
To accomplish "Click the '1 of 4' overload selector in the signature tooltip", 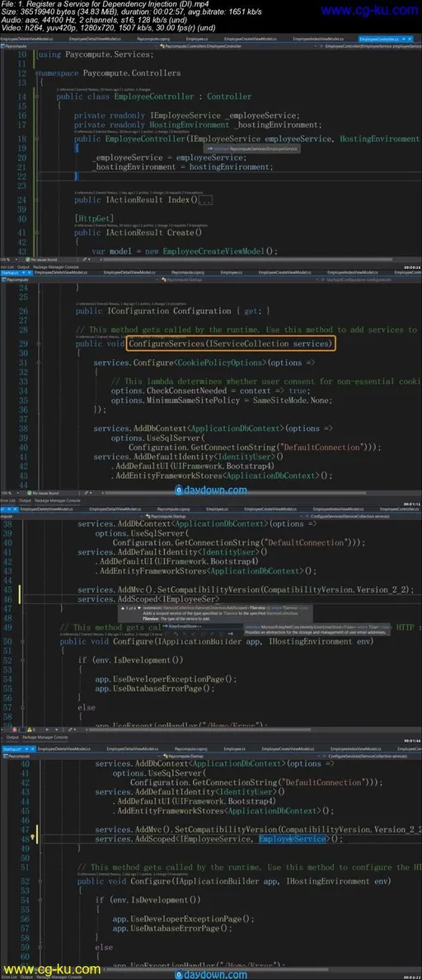I will (130, 607).
